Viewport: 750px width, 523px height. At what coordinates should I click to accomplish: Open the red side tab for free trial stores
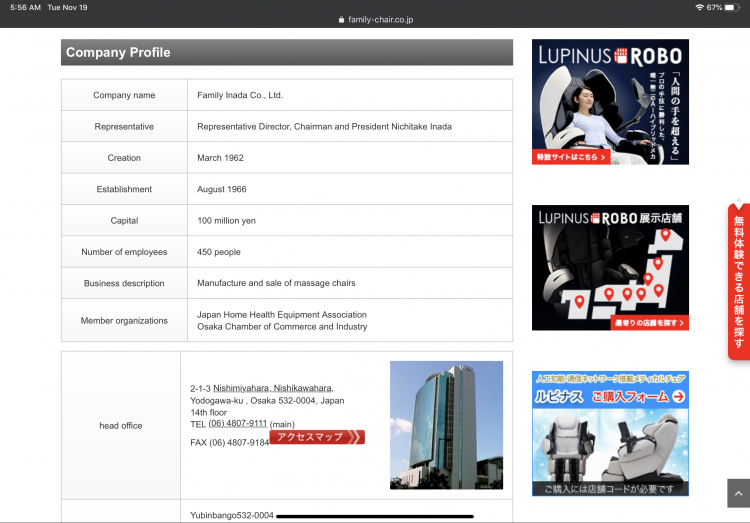(739, 281)
